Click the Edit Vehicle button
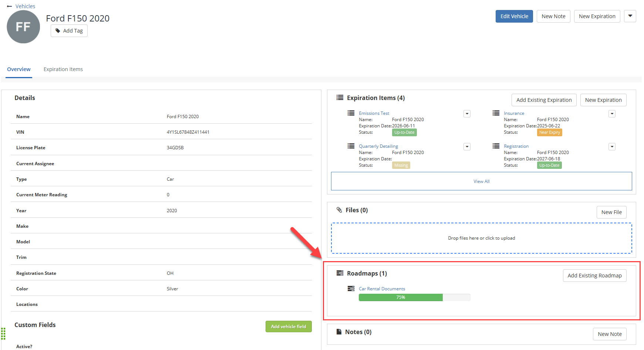644x350 pixels. [514, 16]
